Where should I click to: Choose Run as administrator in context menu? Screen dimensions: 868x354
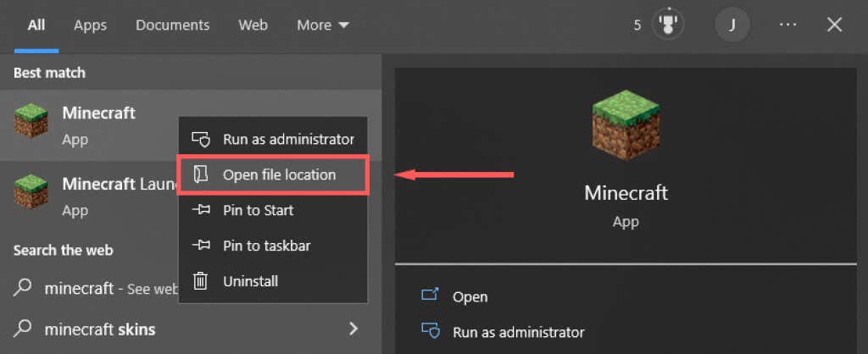pyautogui.click(x=273, y=140)
